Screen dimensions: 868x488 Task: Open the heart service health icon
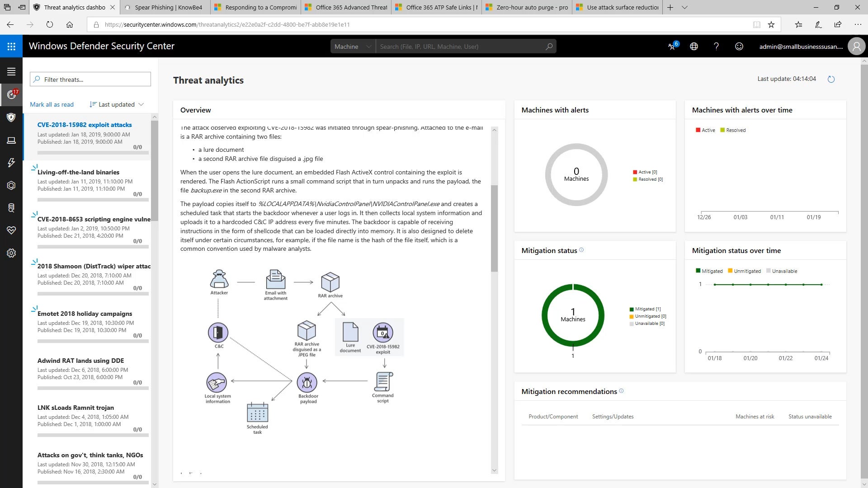(x=11, y=230)
